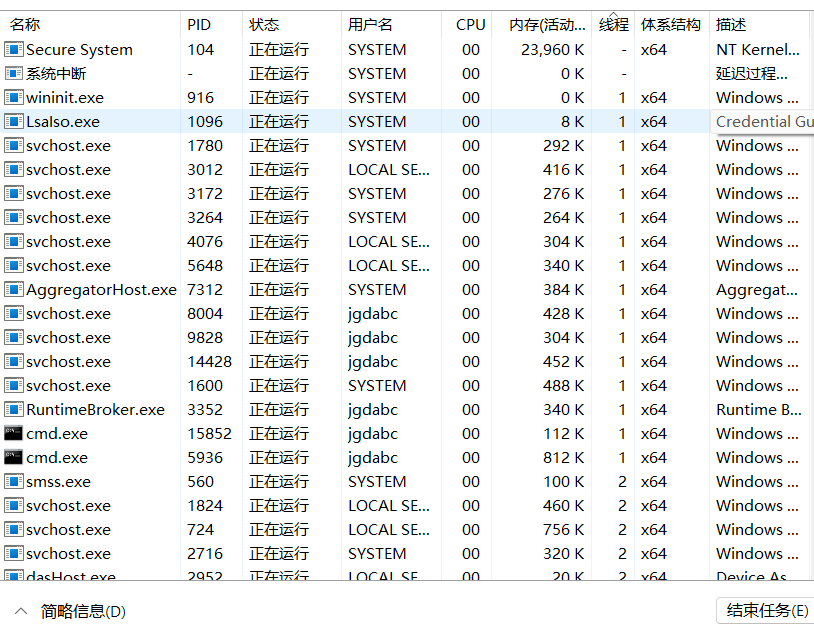This screenshot has width=814, height=636.
Task: Select the Secure System process name
Action: (x=79, y=50)
